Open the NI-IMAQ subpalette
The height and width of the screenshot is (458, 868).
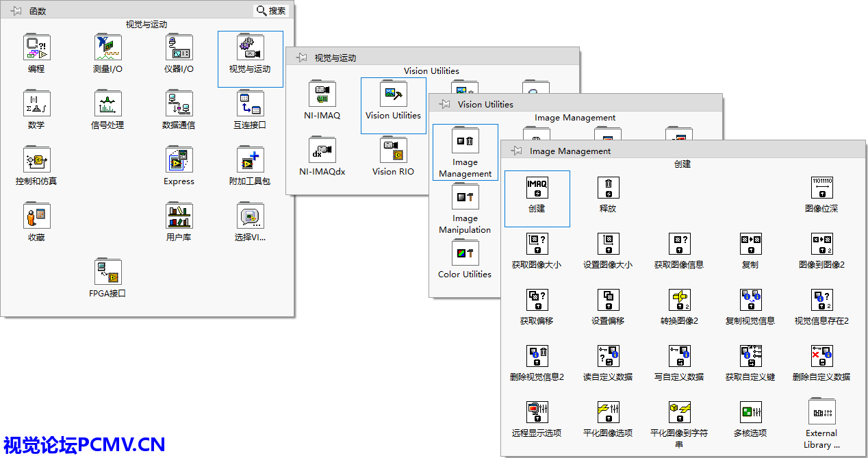pyautogui.click(x=322, y=94)
